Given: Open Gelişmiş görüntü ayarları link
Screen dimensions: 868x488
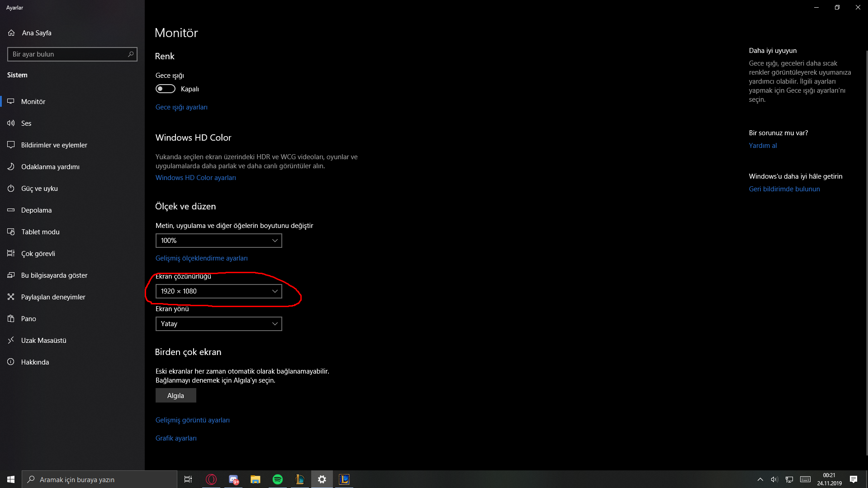Looking at the screenshot, I should point(193,420).
